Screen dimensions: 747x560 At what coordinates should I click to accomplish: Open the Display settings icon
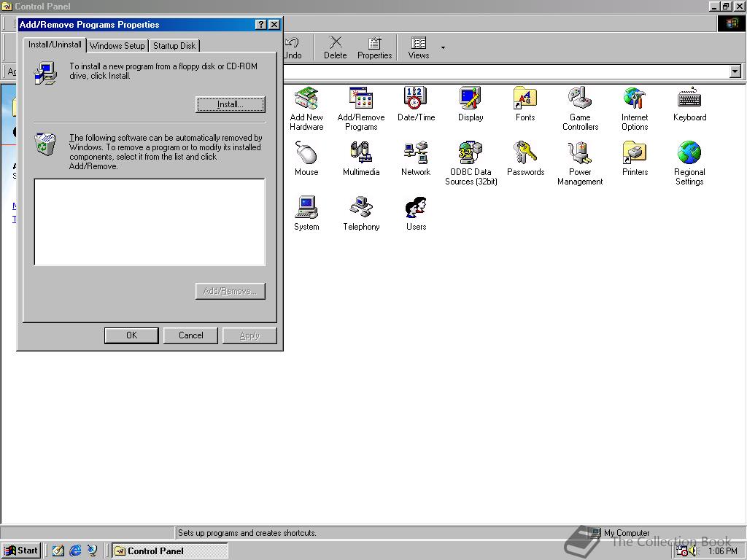471,104
